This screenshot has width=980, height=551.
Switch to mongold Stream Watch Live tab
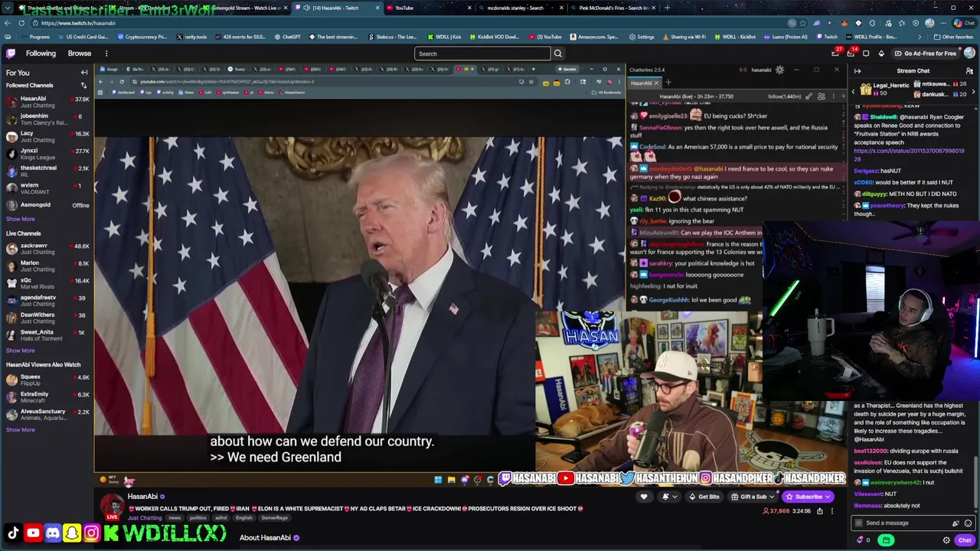tap(245, 8)
